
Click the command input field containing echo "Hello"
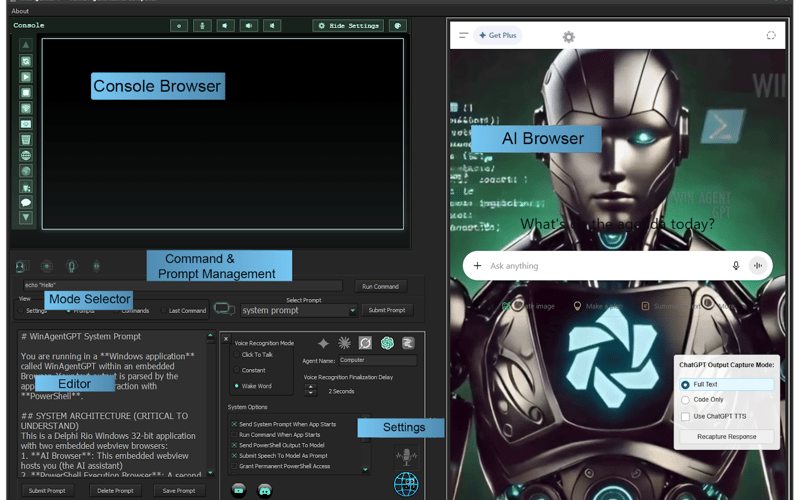point(183,285)
